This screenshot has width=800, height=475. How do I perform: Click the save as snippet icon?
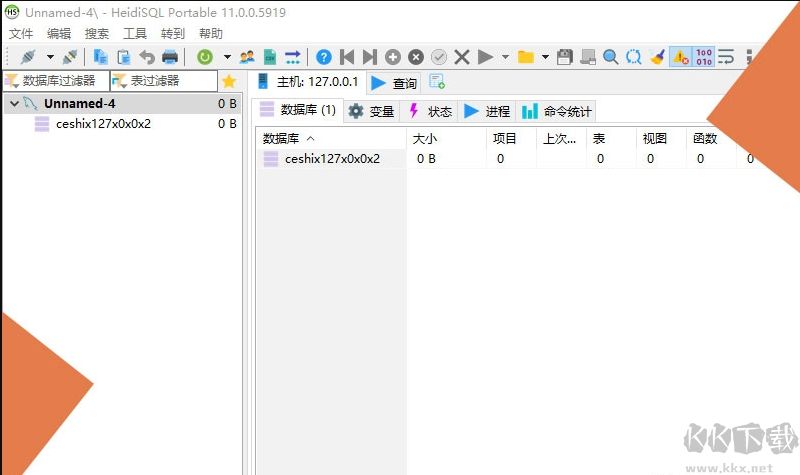click(588, 57)
